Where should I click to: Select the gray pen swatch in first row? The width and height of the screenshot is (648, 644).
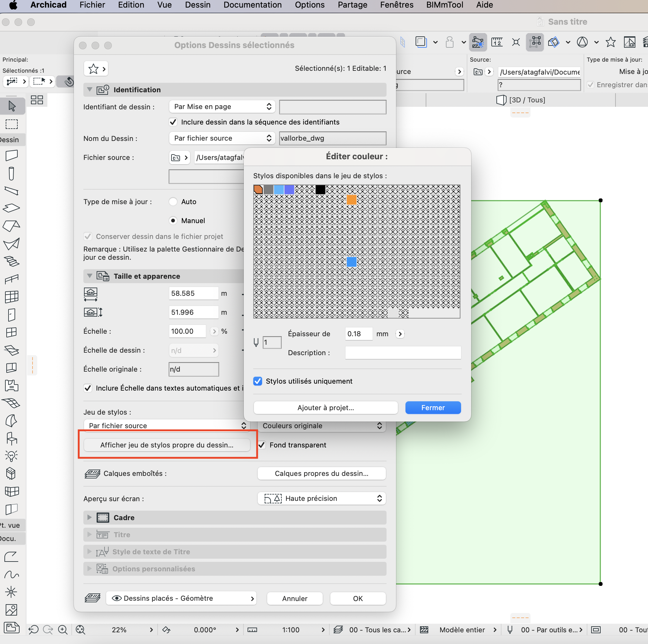268,190
